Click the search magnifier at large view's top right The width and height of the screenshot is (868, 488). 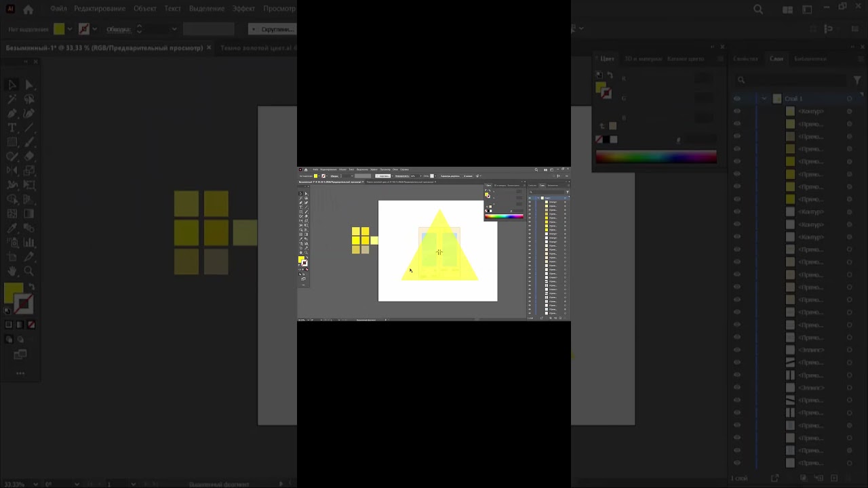click(x=758, y=9)
